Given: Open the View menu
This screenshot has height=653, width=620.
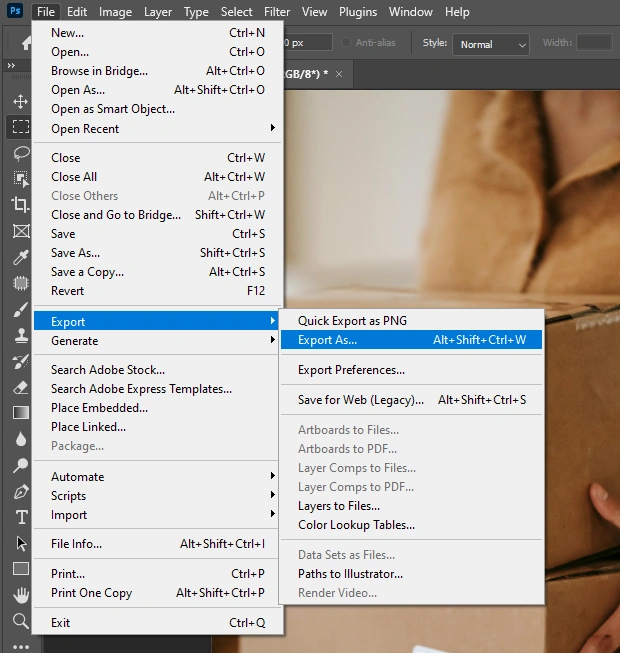Looking at the screenshot, I should click(314, 12).
